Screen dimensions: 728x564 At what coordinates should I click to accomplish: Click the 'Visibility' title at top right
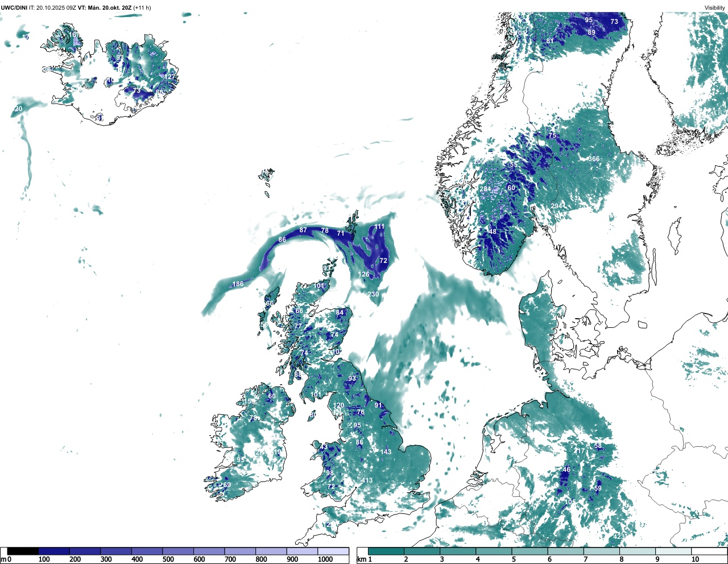click(715, 8)
